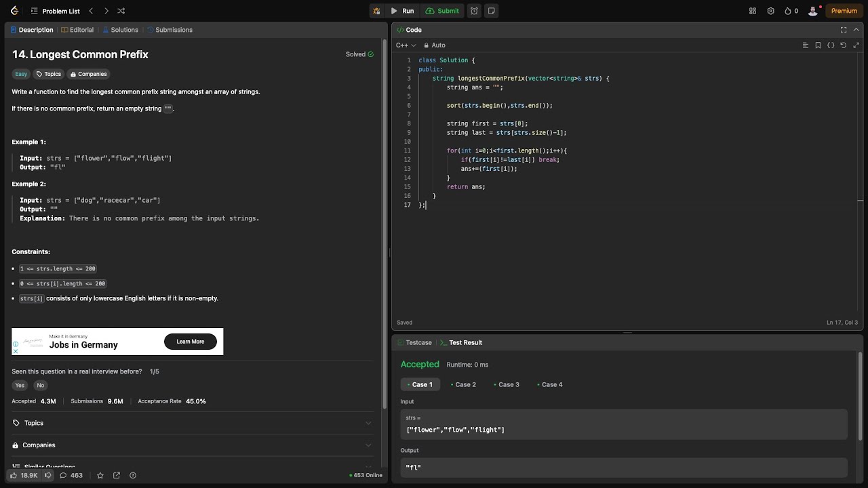The width and height of the screenshot is (868, 488).
Task: Click the strs input value field
Action: click(624, 424)
